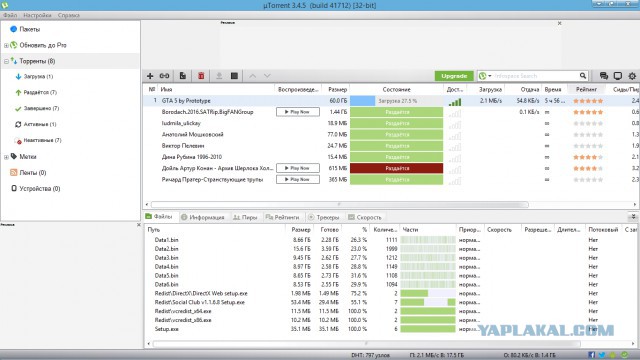Click the green Upgrade button
Viewport: 640px width, 360px height.
pyautogui.click(x=454, y=76)
